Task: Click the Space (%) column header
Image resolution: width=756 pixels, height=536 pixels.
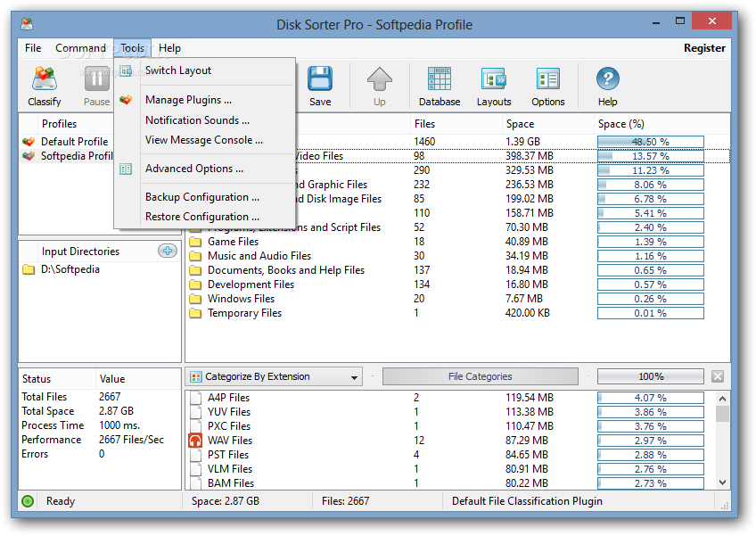Action: tap(661, 124)
